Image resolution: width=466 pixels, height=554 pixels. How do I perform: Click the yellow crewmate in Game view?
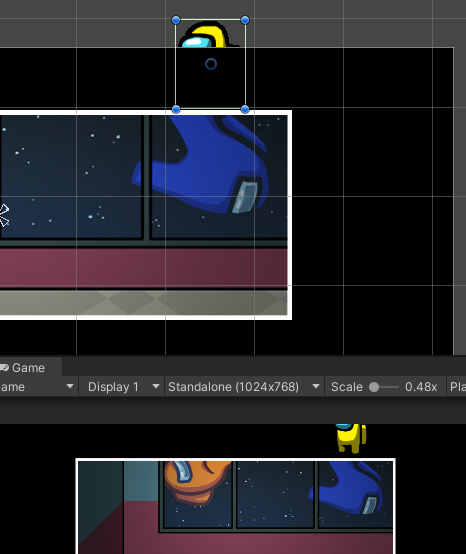tap(351, 438)
